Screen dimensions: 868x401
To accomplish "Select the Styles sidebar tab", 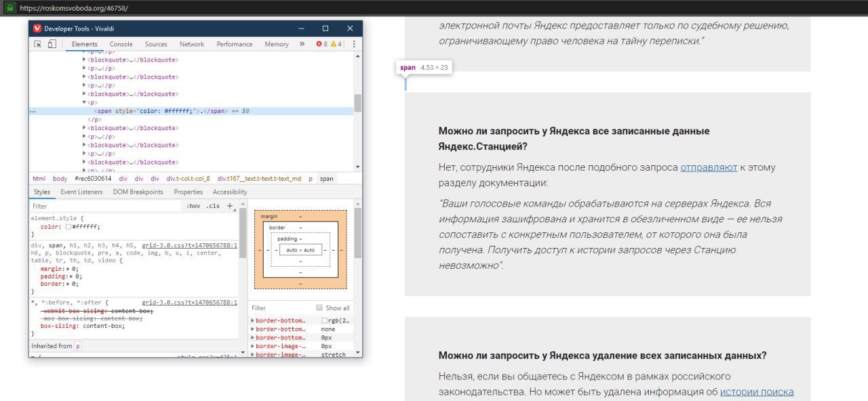I will tap(42, 192).
